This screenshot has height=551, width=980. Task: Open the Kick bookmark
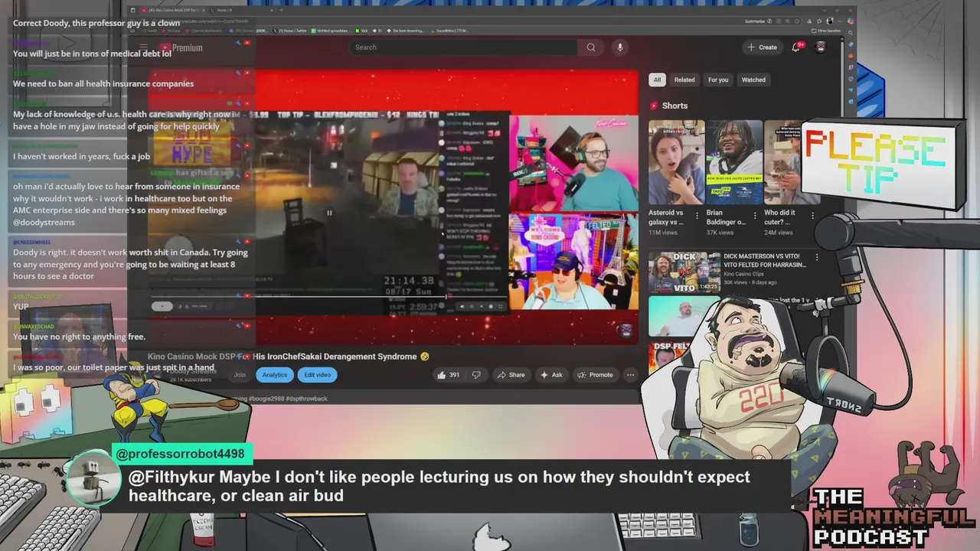(x=361, y=31)
